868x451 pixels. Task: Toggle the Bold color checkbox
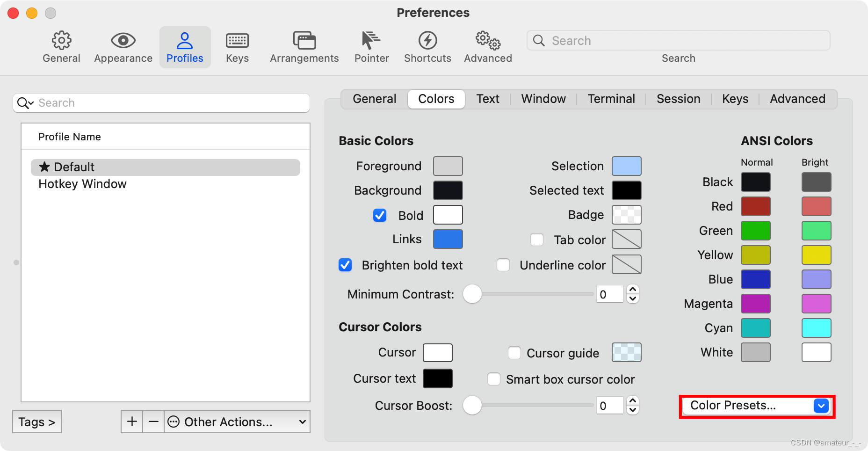(380, 215)
